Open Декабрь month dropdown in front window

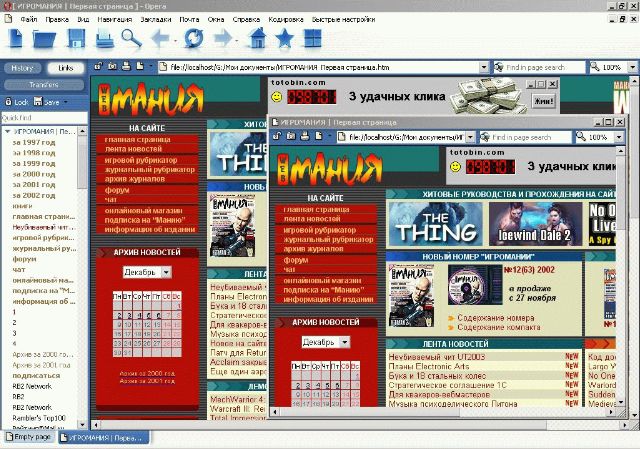click(x=345, y=342)
